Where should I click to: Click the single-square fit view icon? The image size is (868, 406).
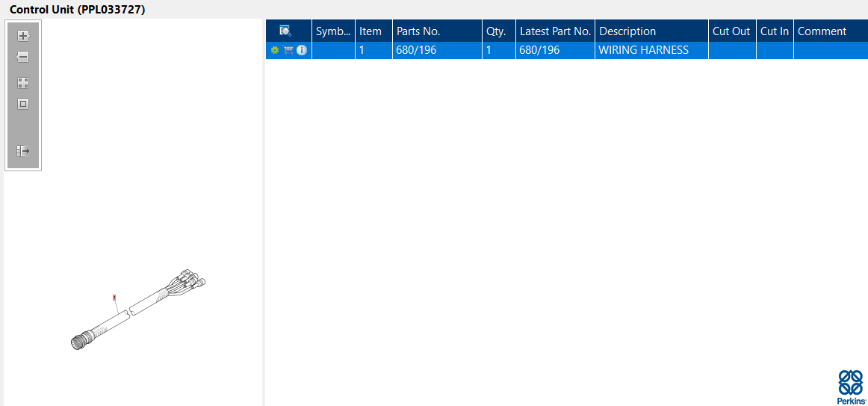click(x=22, y=104)
